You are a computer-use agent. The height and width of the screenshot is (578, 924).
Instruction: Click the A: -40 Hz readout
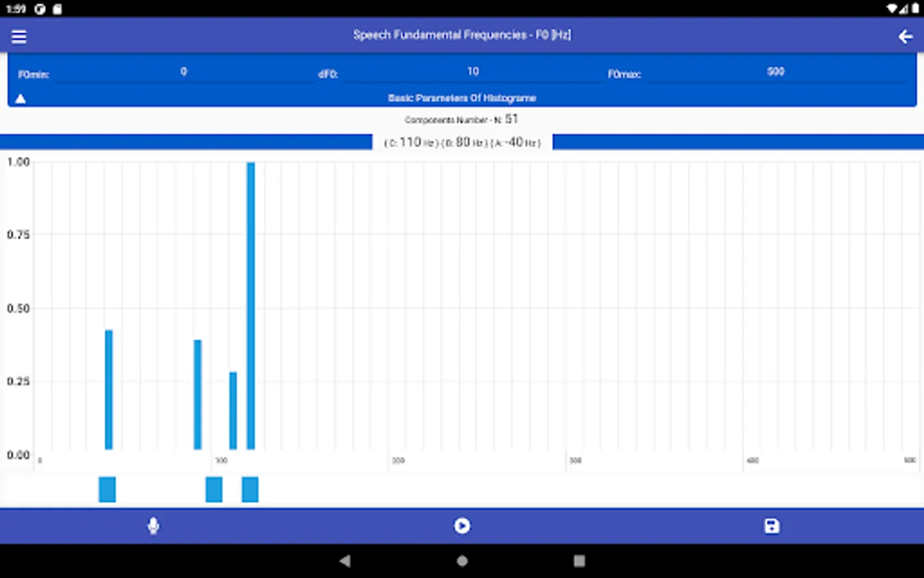click(516, 142)
